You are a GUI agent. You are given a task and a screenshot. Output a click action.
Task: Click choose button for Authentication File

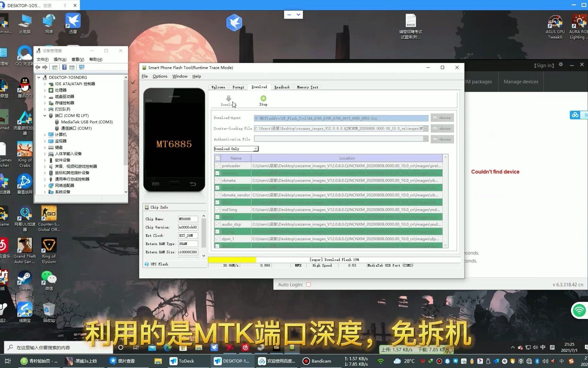442,139
